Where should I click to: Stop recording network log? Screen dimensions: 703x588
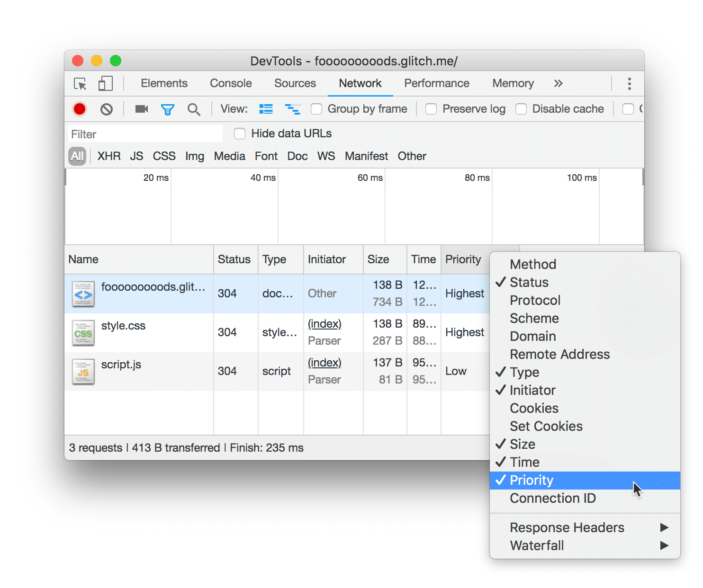click(x=80, y=109)
